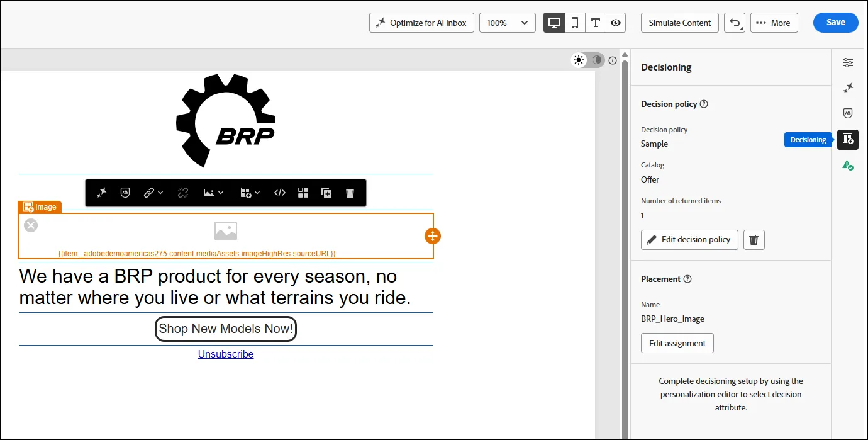This screenshot has width=868, height=440.
Task: Switch to plain text view
Action: tap(595, 23)
